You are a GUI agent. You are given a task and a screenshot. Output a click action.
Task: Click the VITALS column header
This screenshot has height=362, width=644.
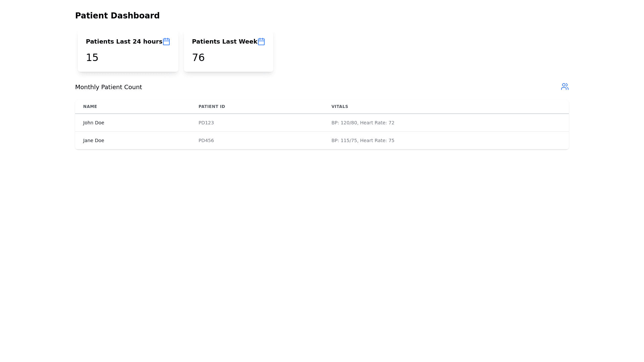click(339, 107)
